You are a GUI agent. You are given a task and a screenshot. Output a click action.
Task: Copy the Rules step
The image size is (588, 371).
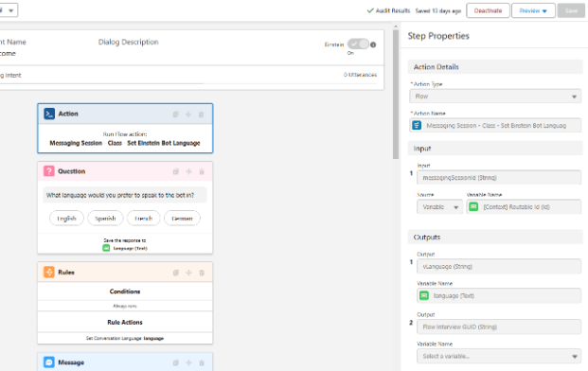[x=175, y=273]
